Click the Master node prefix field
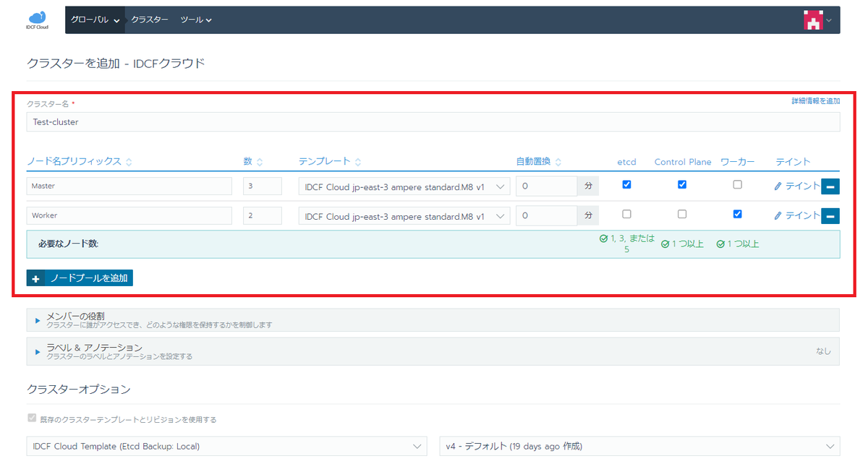This screenshot has width=868, height=464. [x=129, y=186]
